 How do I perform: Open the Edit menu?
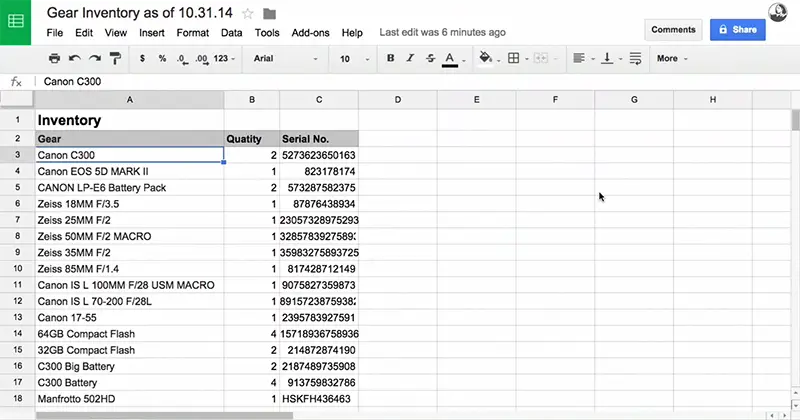tap(84, 33)
